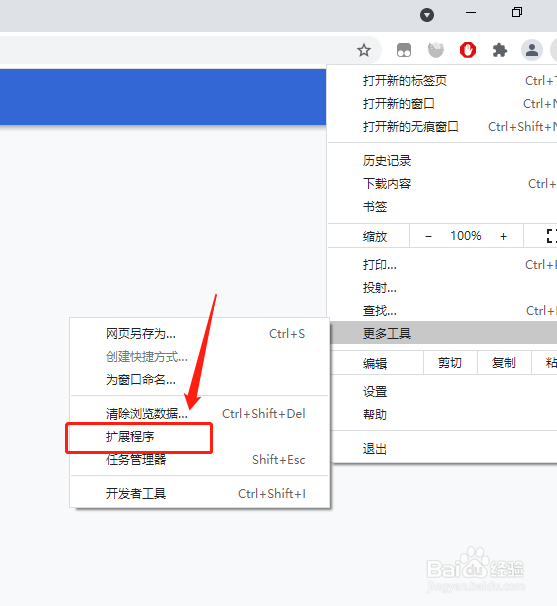Open 历史记录 submenu
The width and height of the screenshot is (557, 606).
point(443,161)
